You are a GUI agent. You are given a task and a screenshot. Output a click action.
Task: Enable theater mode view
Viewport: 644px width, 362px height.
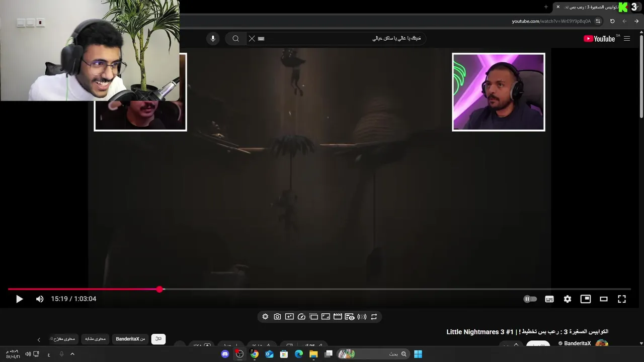(x=604, y=299)
